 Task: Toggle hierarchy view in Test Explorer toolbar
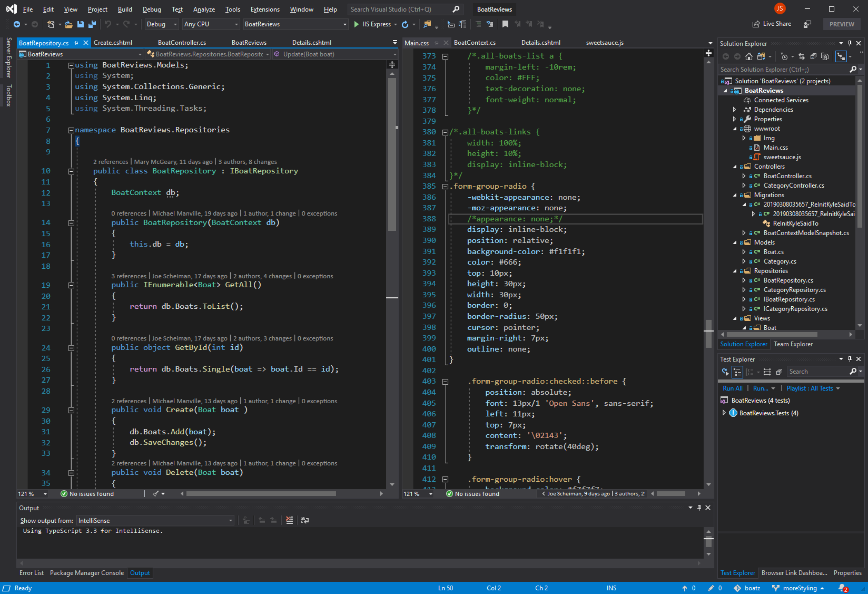click(x=737, y=372)
